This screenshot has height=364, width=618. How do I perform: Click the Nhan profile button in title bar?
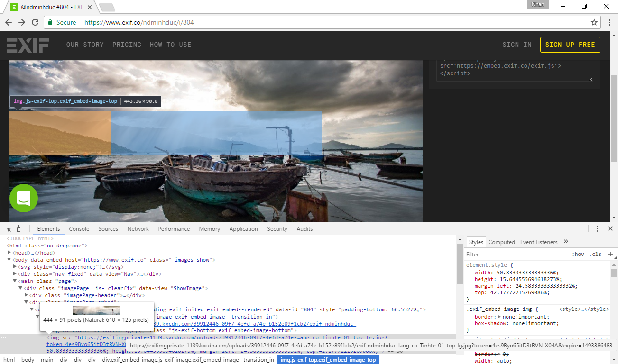pyautogui.click(x=538, y=4)
